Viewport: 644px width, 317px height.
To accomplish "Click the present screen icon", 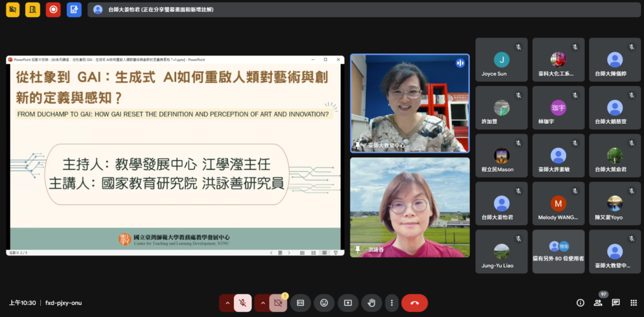I will tap(347, 303).
